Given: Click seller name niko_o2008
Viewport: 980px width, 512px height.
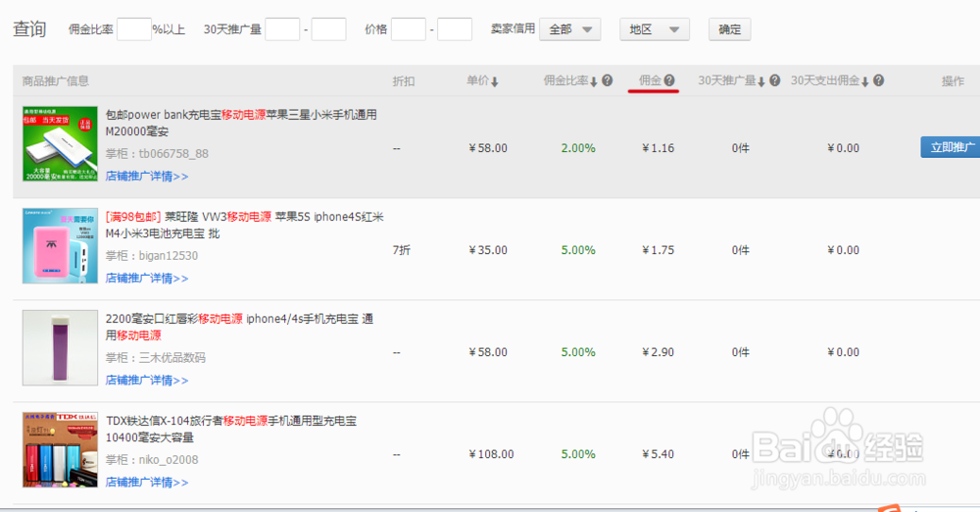Looking at the screenshot, I should (169, 460).
